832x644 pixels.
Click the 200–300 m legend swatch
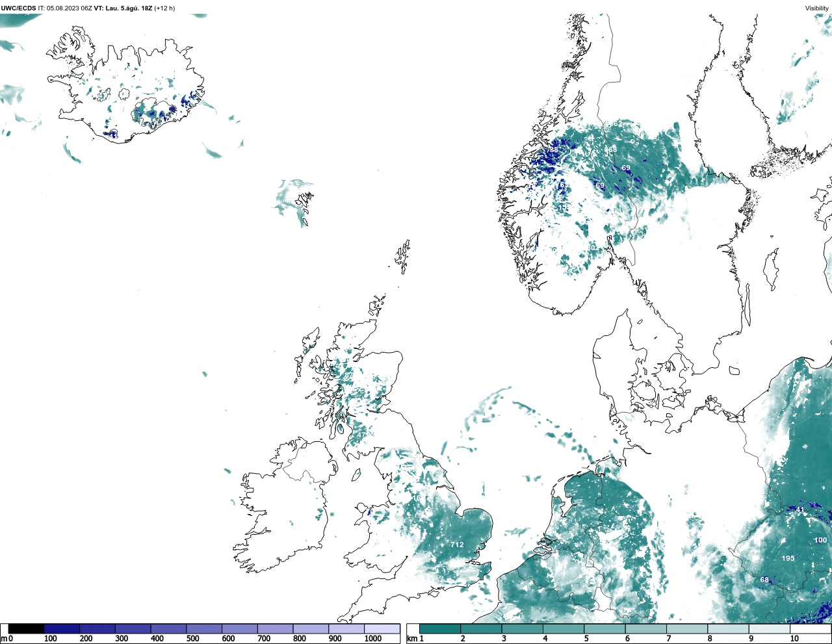97,628
